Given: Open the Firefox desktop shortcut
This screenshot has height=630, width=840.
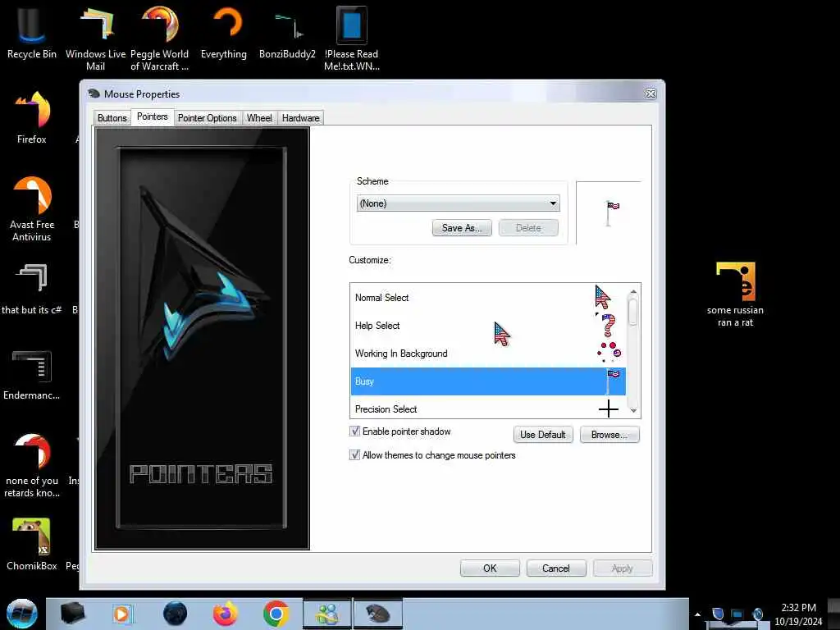Looking at the screenshot, I should [32, 118].
